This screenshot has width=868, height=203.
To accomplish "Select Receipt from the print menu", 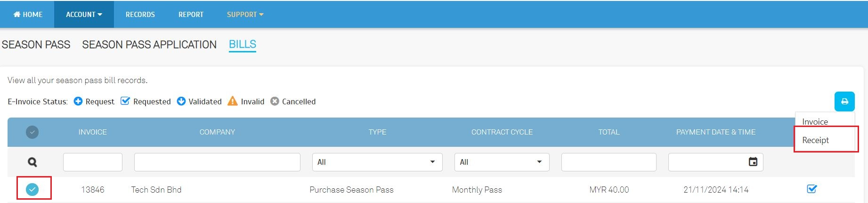I will [816, 140].
